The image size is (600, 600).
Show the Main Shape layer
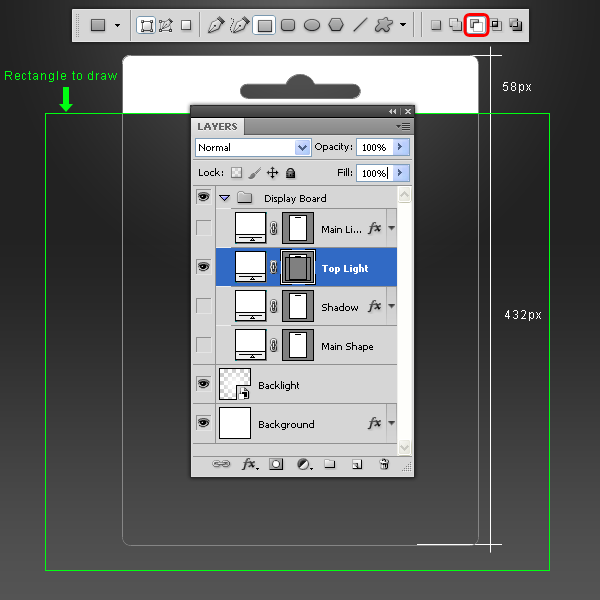point(203,345)
